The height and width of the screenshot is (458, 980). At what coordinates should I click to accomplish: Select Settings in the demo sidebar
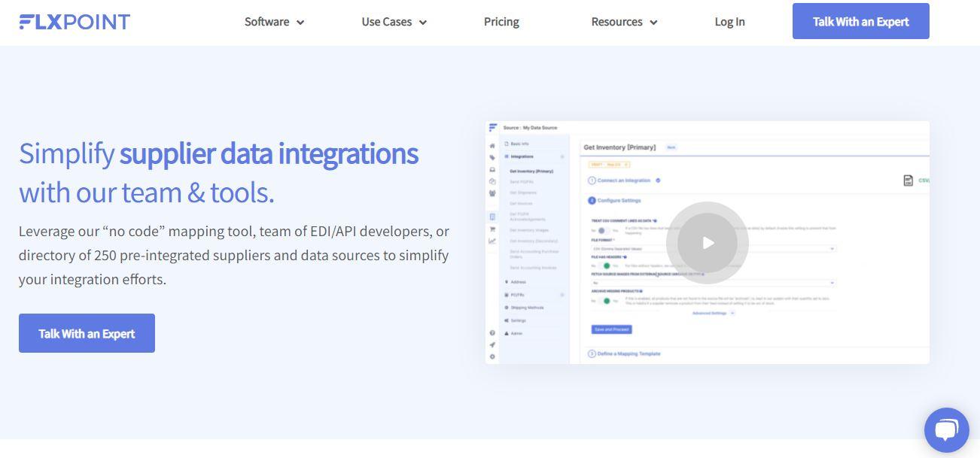click(517, 320)
